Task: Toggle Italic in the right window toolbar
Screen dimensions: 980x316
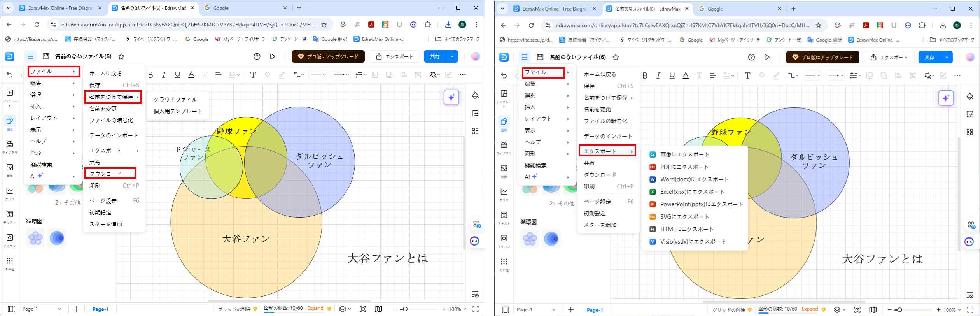Action: click(x=658, y=75)
